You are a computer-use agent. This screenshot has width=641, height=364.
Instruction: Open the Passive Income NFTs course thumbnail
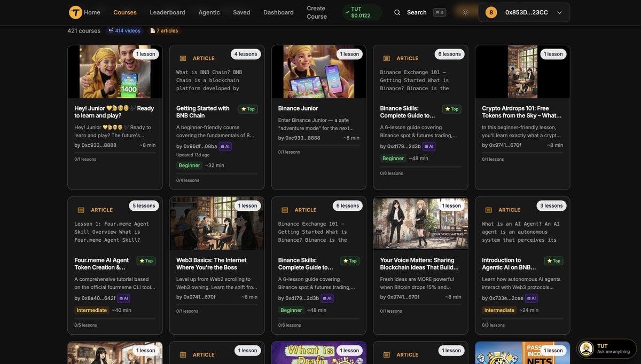(x=522, y=353)
